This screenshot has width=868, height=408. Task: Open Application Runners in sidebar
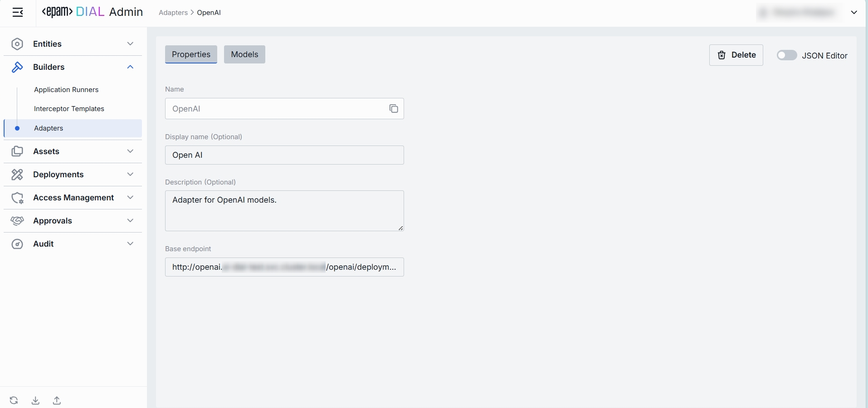[66, 90]
